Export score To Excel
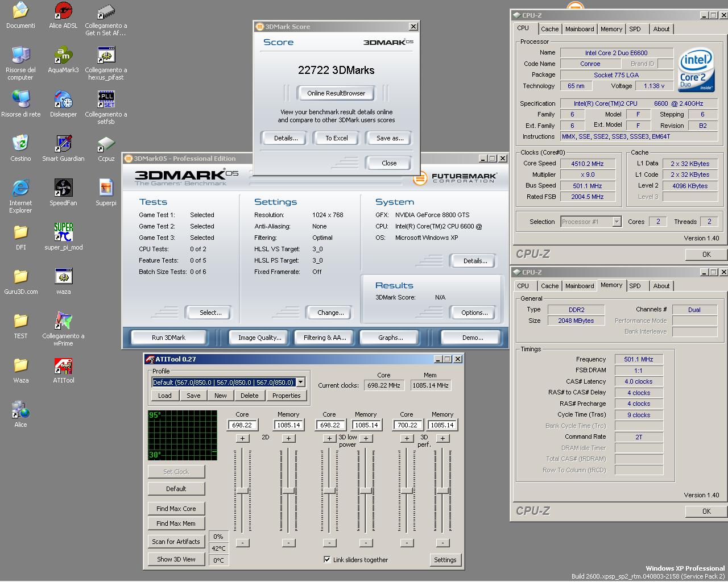The height and width of the screenshot is (582, 728). point(337,138)
